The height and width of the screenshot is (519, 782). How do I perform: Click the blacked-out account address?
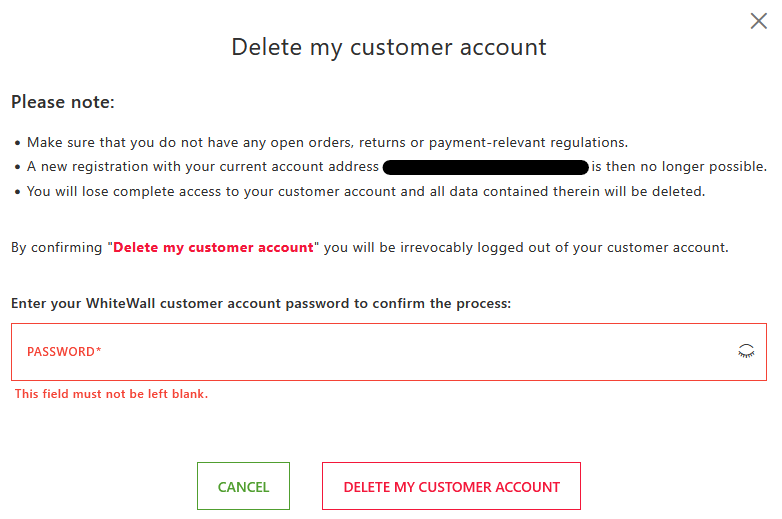point(486,167)
